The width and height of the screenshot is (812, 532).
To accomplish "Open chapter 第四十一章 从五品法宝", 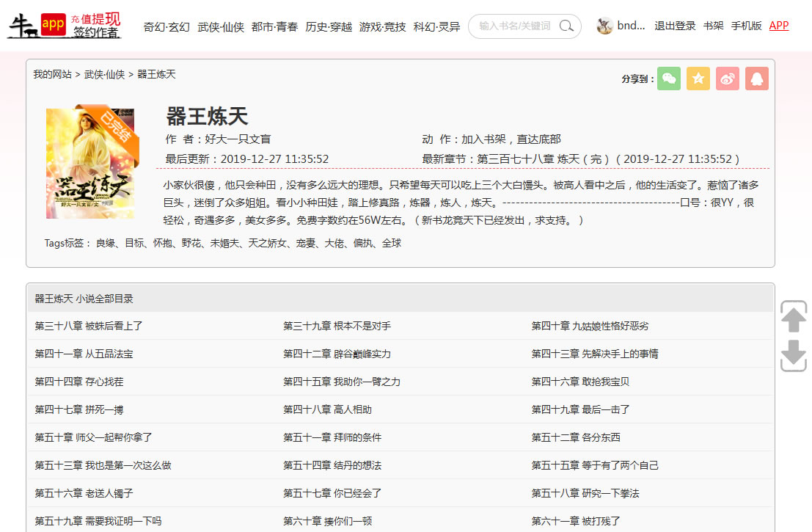I will (x=84, y=354).
